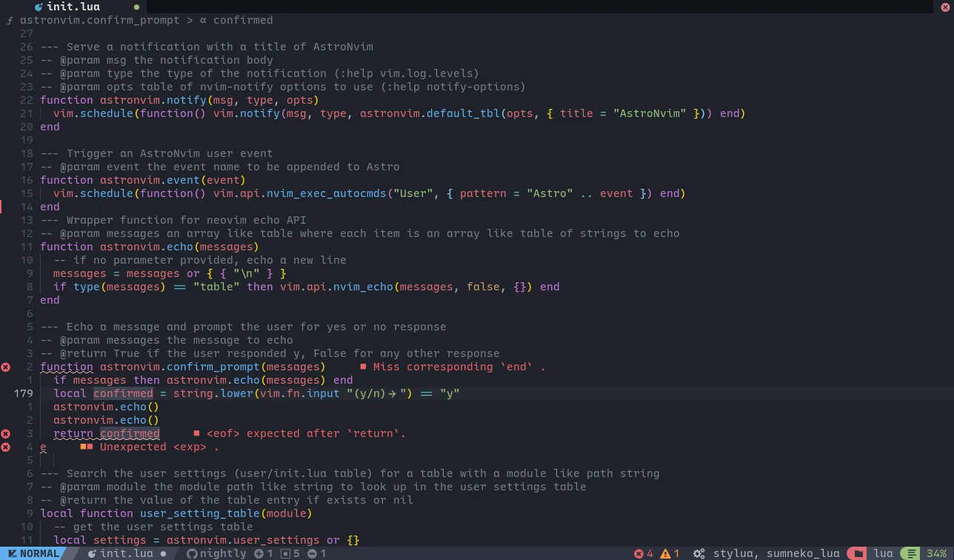Click the error count icon in the statusline
Viewport: 954px width, 560px height.
point(638,553)
